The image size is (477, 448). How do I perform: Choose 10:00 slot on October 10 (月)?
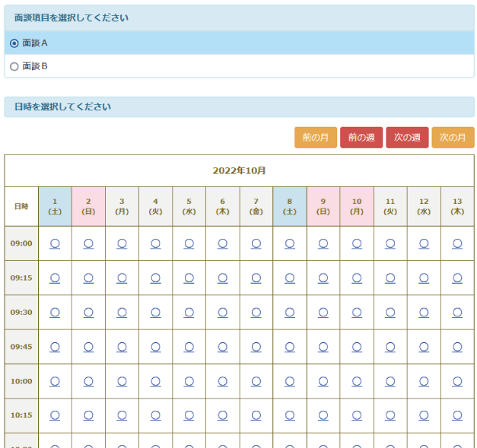point(357,380)
